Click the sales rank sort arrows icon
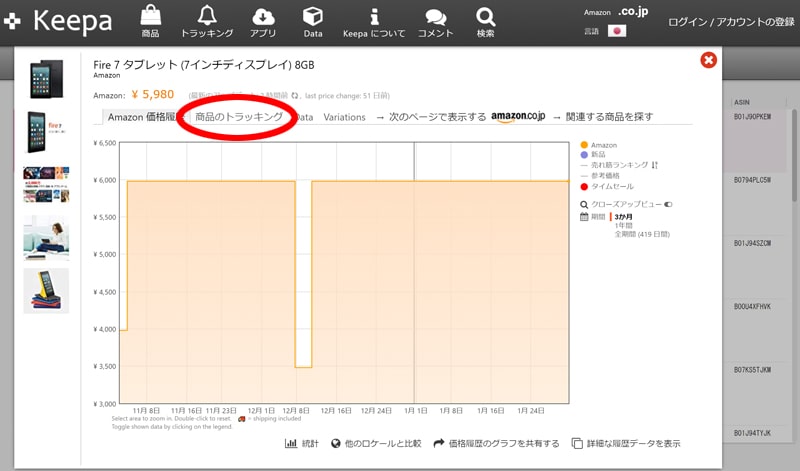Viewport: 800px width, 471px height. tap(655, 165)
